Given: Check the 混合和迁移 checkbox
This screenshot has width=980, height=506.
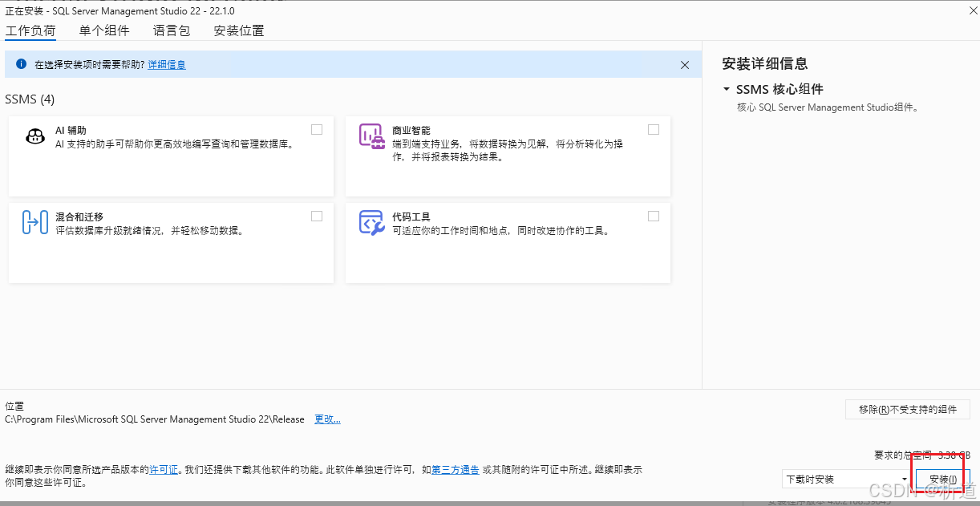Looking at the screenshot, I should tap(317, 216).
